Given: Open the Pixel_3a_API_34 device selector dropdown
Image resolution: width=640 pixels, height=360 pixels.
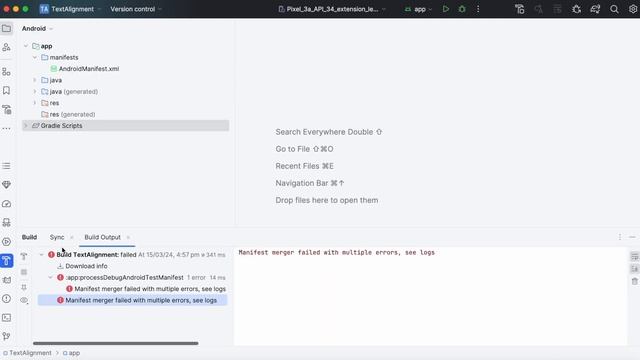Looking at the screenshot, I should pos(332,9).
